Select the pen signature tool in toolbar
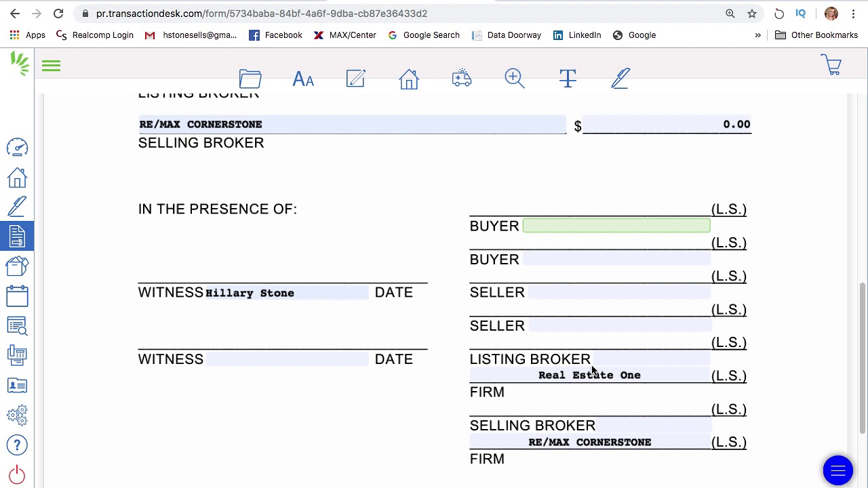The height and width of the screenshot is (488, 868). (x=620, y=79)
